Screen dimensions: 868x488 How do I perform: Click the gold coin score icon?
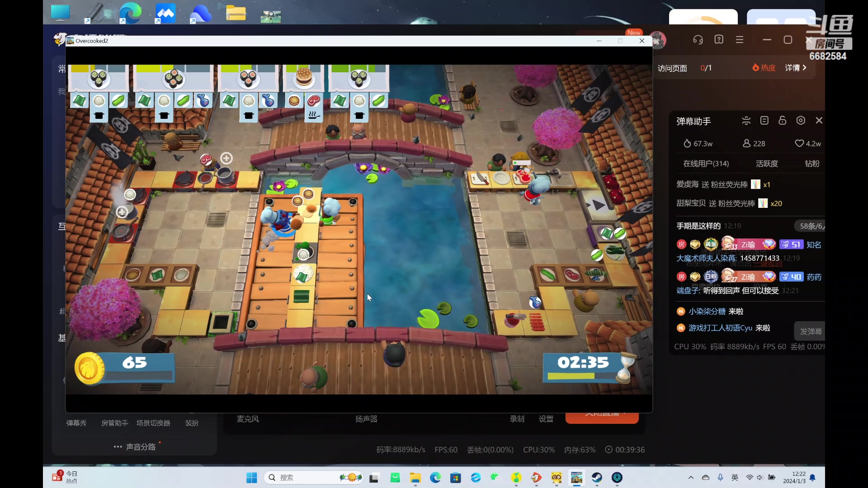point(90,368)
